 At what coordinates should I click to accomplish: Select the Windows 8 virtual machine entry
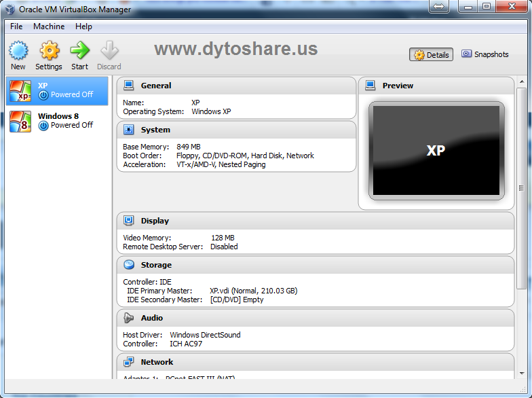click(x=57, y=121)
